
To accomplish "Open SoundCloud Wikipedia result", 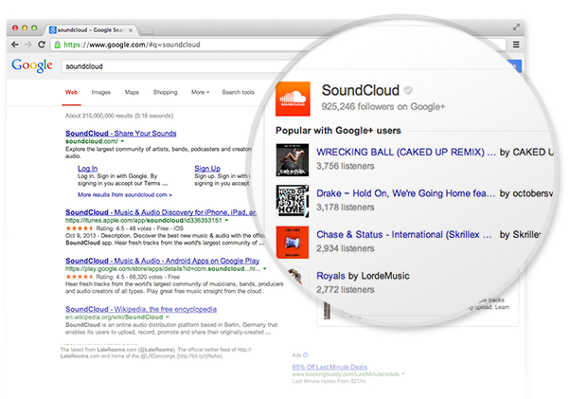I will pyautogui.click(x=141, y=309).
